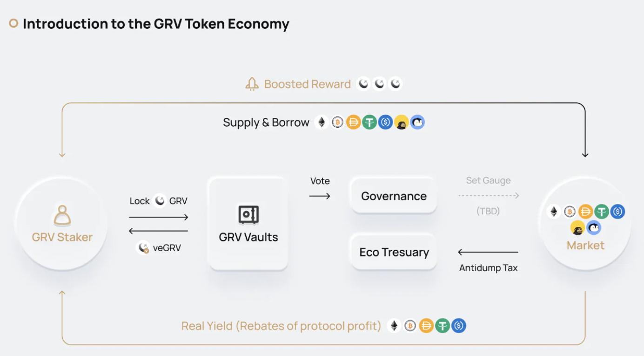Click the Real Yield rebates text
The image size is (644, 356).
coord(281,326)
